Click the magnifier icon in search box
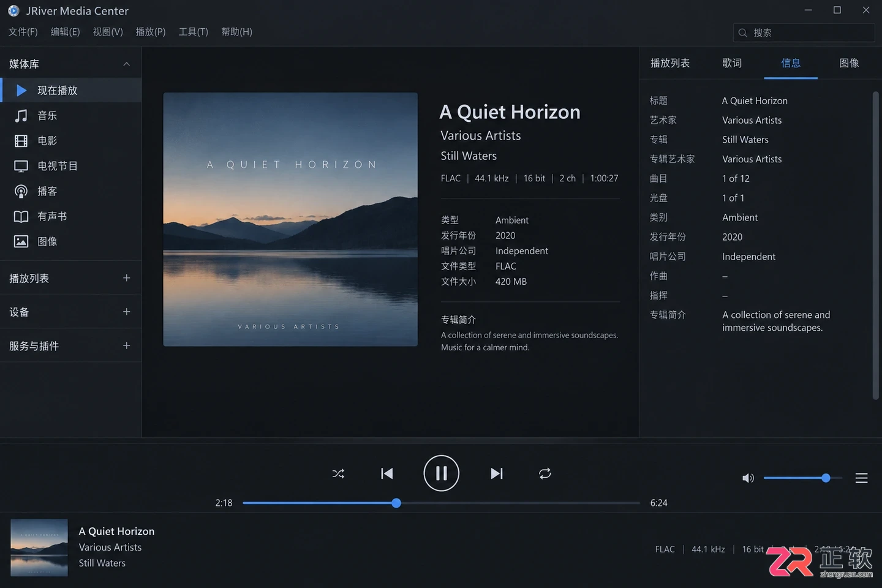Screen dimensions: 882x588 743,32
